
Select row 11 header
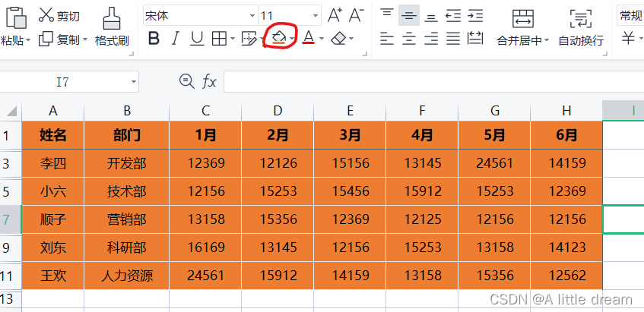[11, 276]
